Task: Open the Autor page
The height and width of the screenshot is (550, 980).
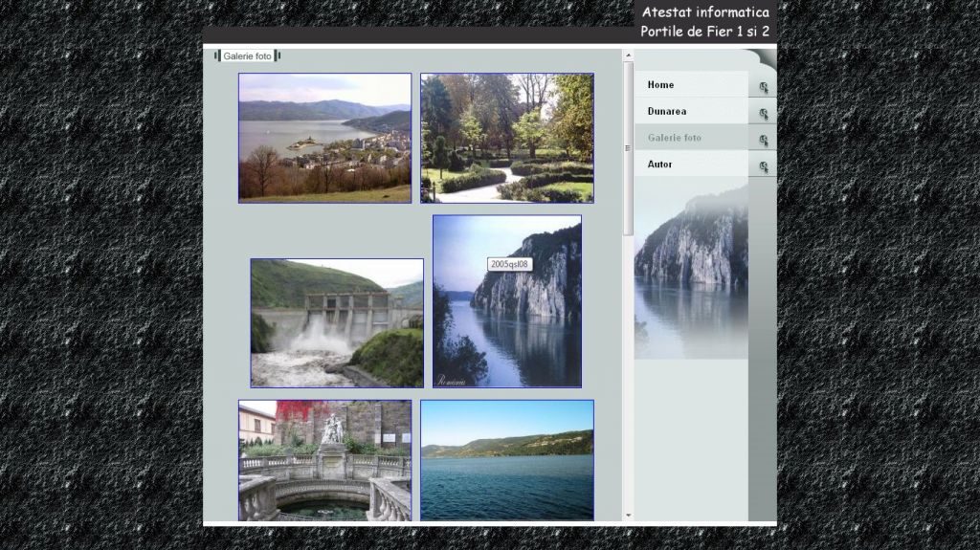Action: [659, 165]
